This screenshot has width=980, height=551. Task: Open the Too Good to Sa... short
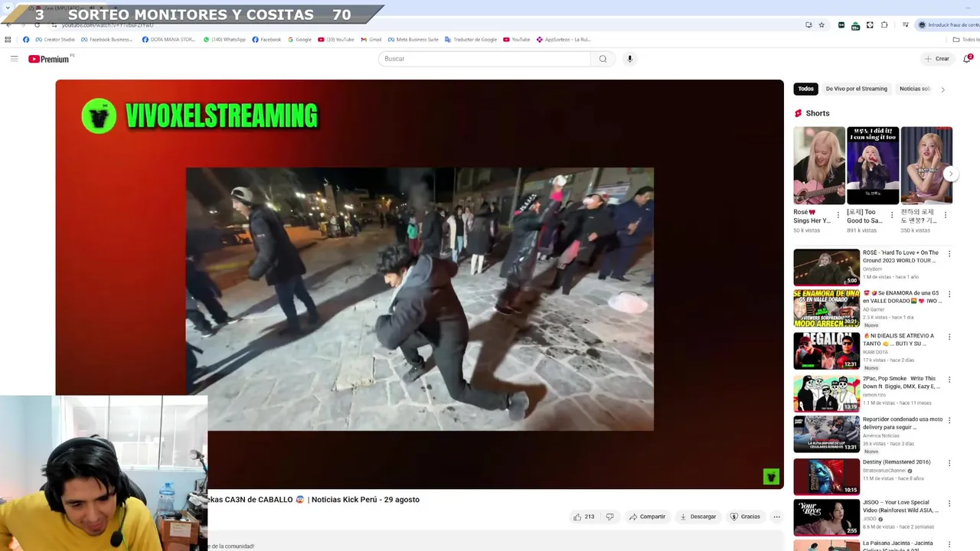(x=873, y=165)
